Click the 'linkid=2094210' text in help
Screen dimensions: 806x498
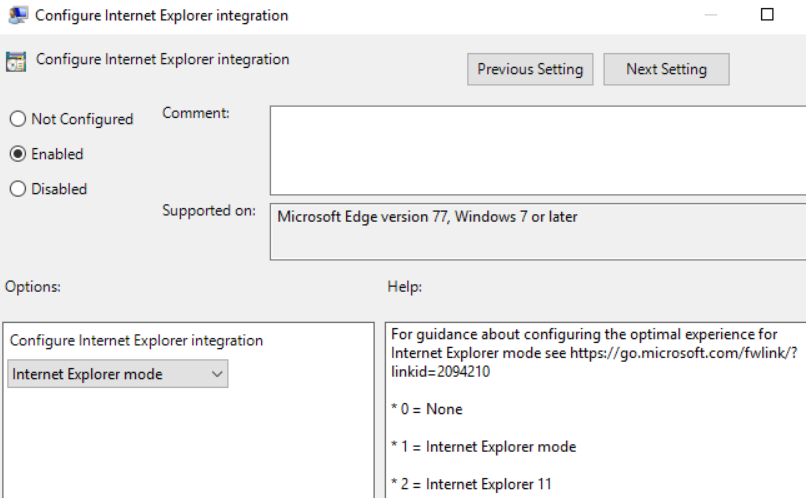click(x=441, y=372)
